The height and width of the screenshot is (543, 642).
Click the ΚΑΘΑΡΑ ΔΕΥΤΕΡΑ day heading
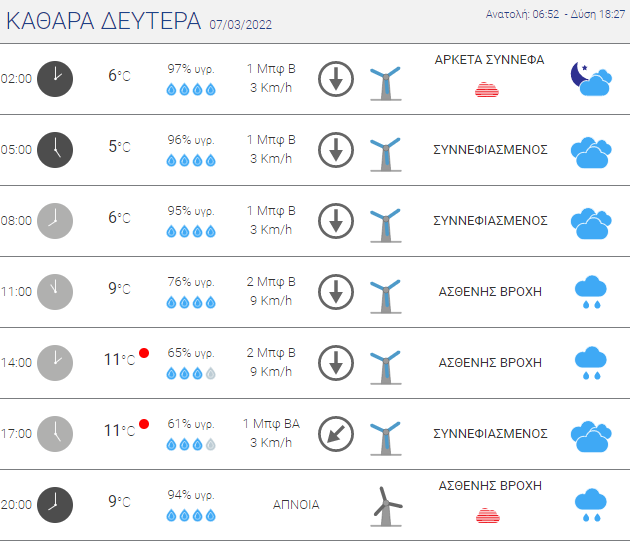pos(104,21)
